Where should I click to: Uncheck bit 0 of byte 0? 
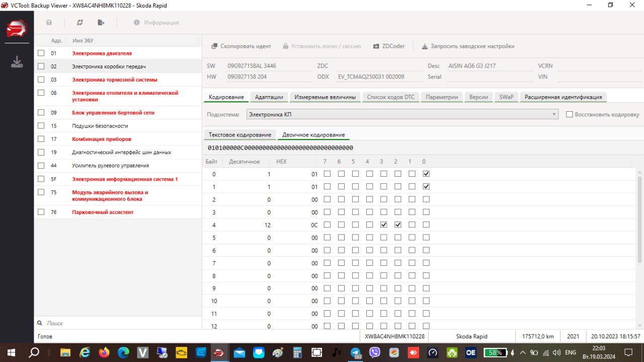(426, 174)
